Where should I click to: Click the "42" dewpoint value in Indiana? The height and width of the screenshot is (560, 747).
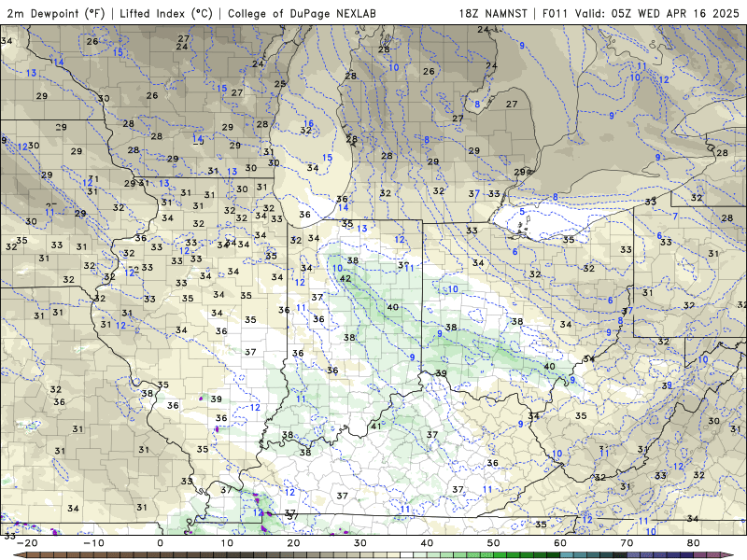[x=345, y=278]
